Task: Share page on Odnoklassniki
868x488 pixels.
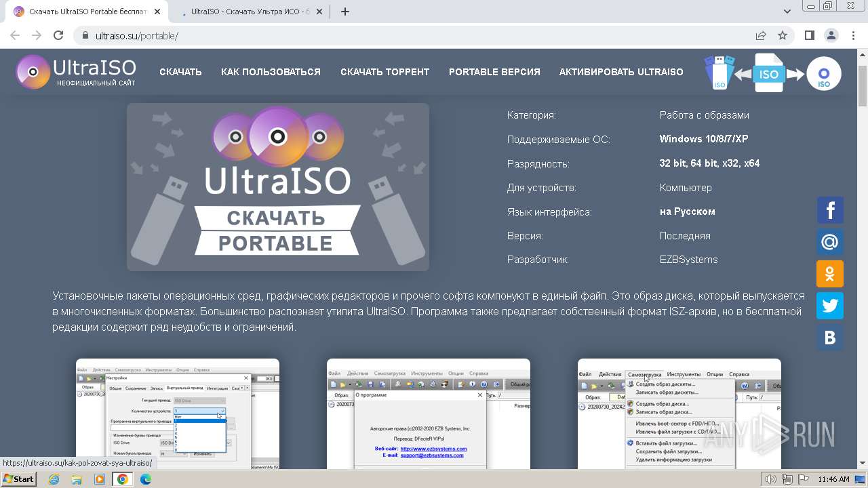Action: pyautogui.click(x=830, y=274)
